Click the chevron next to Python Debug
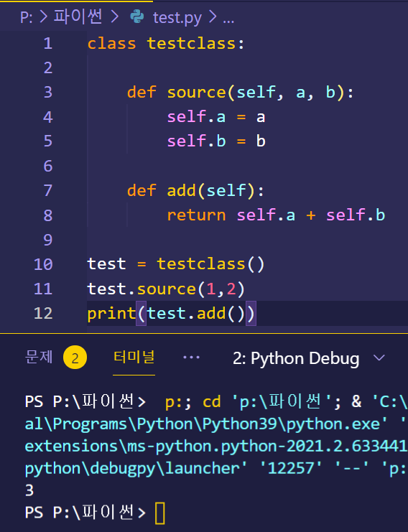The height and width of the screenshot is (532, 408). coord(379,358)
